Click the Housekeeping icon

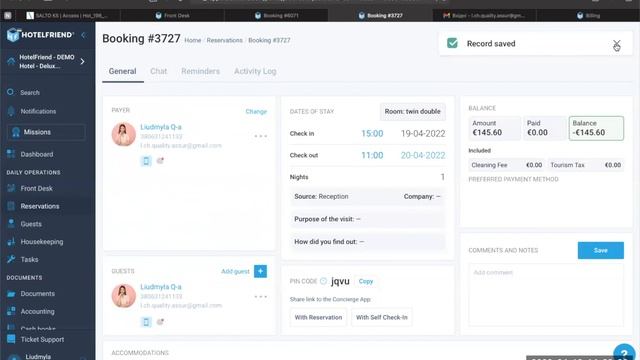pyautogui.click(x=11, y=242)
